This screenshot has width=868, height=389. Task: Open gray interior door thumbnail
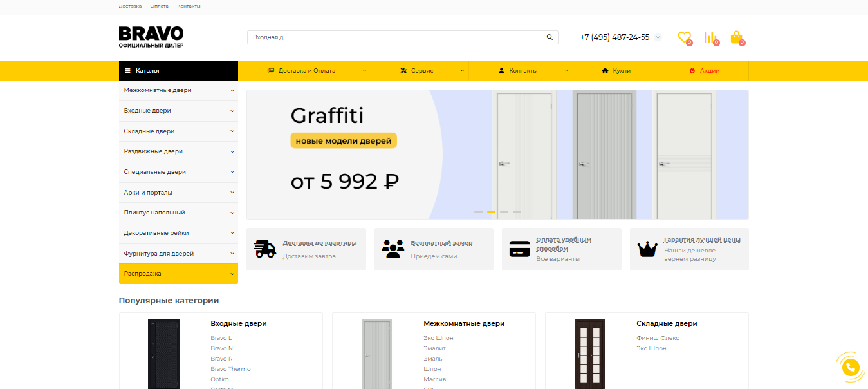click(x=377, y=354)
